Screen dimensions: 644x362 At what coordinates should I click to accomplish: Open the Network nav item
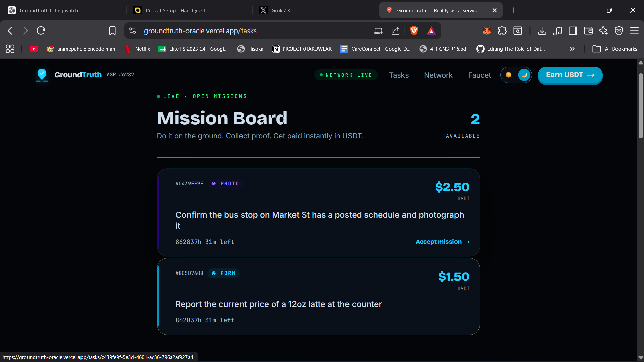pyautogui.click(x=438, y=75)
